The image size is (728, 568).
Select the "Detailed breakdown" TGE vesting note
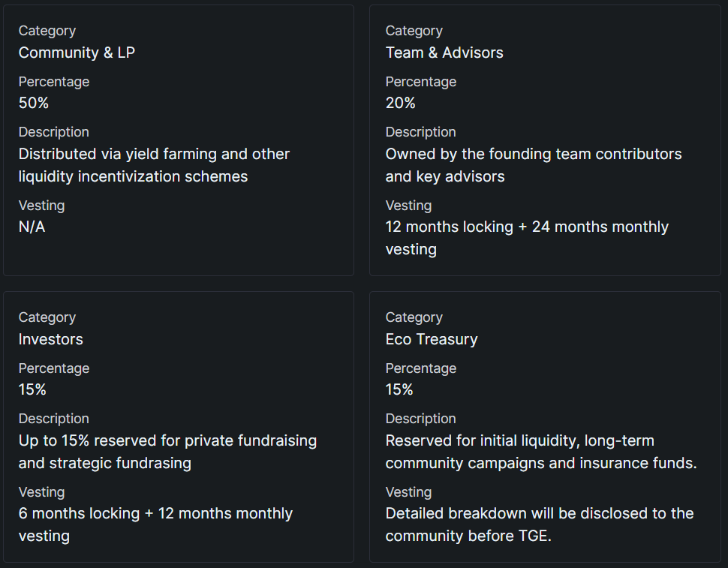point(540,524)
